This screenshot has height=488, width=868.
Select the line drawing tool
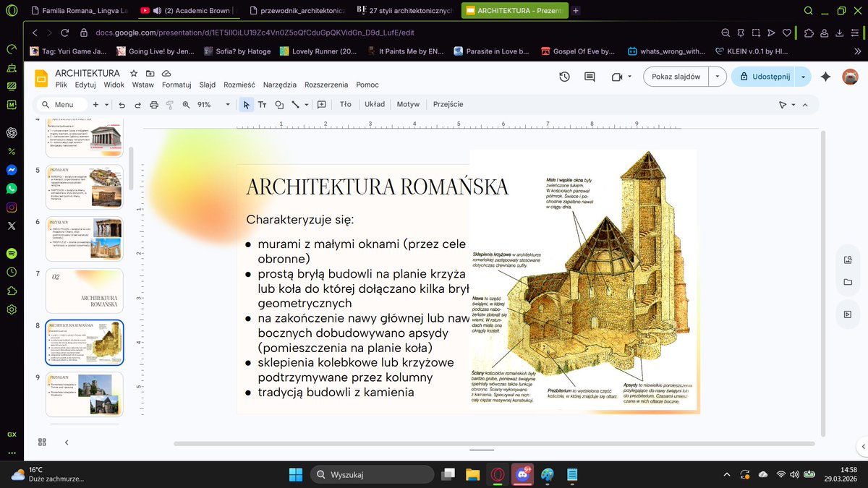tap(295, 105)
